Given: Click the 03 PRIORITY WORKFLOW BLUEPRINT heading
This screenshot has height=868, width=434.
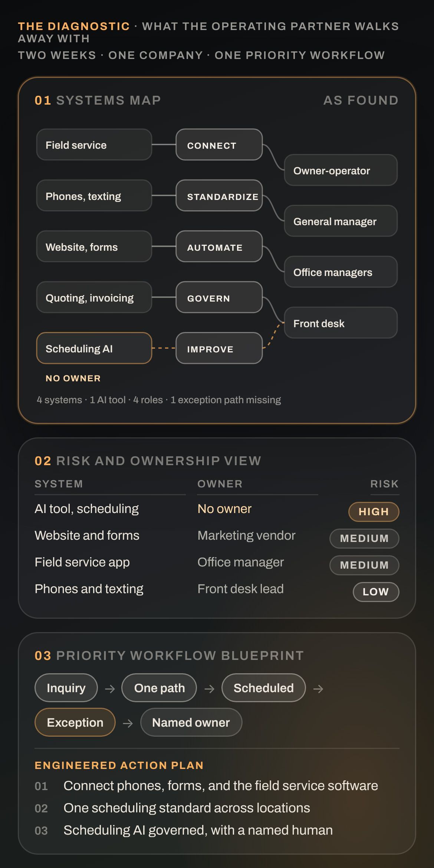Looking at the screenshot, I should click(169, 655).
